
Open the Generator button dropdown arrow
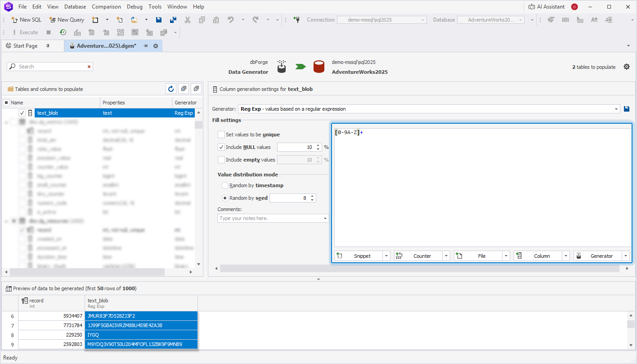[x=626, y=256]
